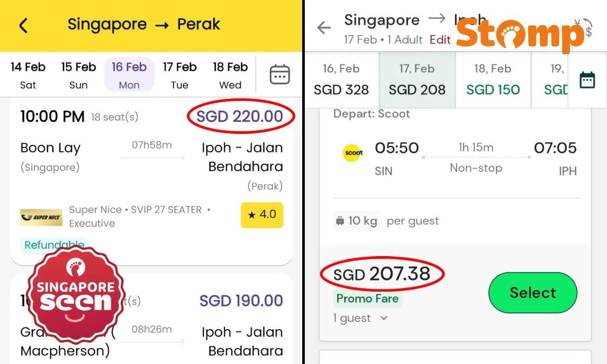Select the Refundable fare tag
This screenshot has height=364, width=607.
pos(54,245)
